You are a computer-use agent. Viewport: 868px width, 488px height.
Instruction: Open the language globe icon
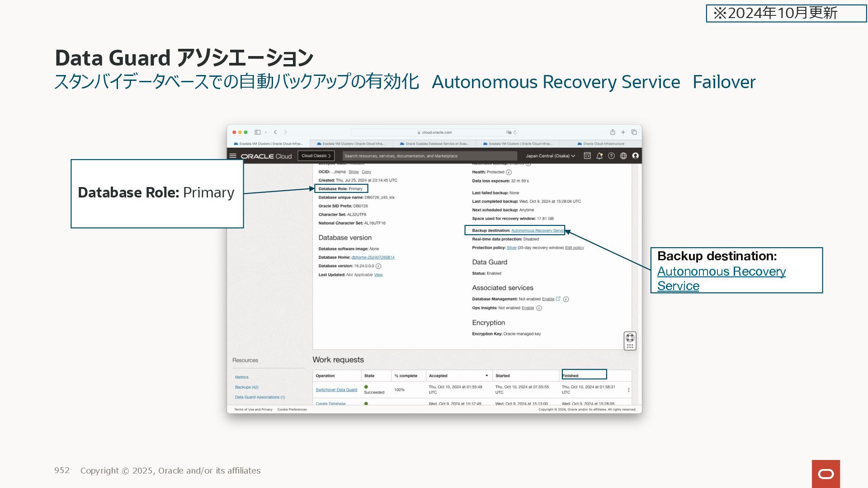pos(623,156)
